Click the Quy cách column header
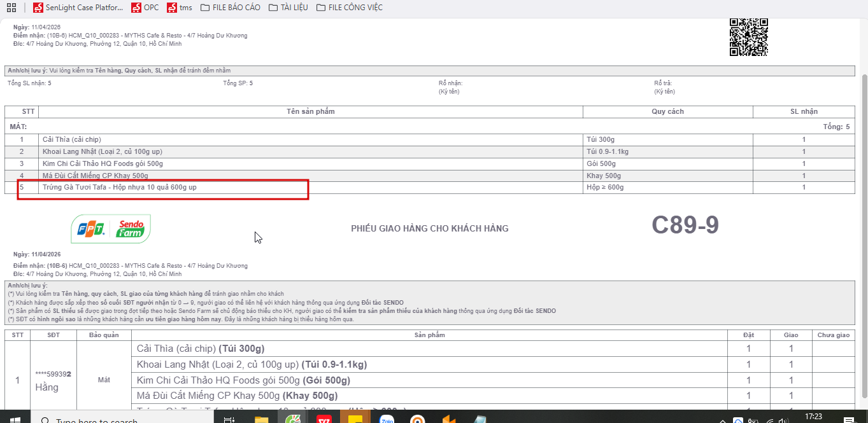This screenshot has height=423, width=868. pyautogui.click(x=667, y=112)
